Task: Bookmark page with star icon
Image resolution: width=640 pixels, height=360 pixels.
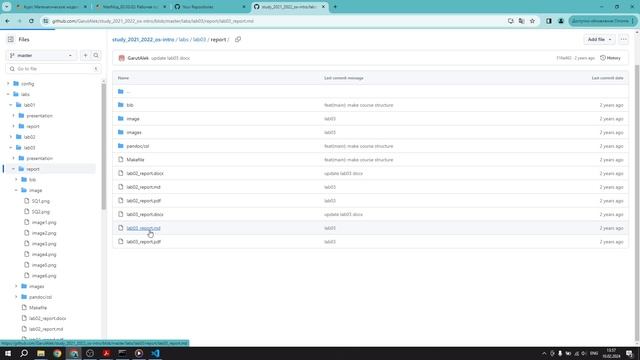Action: (x=532, y=21)
